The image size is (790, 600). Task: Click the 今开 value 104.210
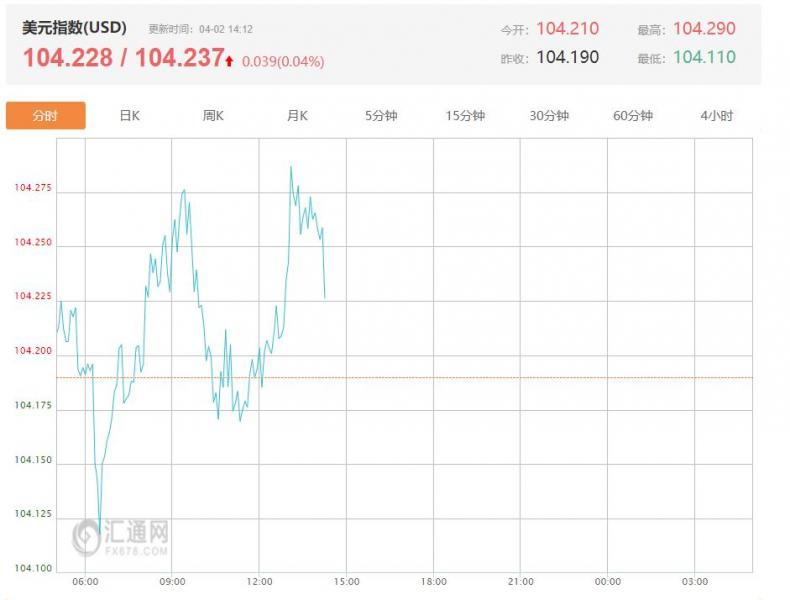pyautogui.click(x=567, y=29)
